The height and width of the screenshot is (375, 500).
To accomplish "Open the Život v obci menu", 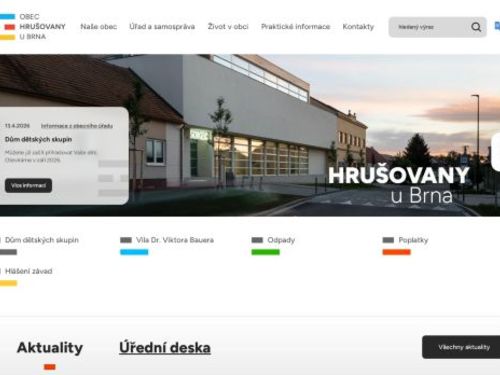I will (228, 27).
